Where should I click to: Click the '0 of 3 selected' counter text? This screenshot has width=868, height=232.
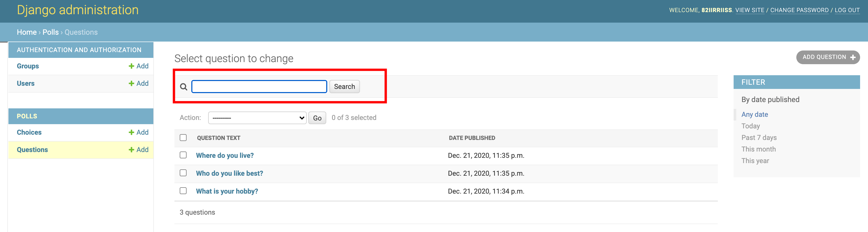point(354,118)
